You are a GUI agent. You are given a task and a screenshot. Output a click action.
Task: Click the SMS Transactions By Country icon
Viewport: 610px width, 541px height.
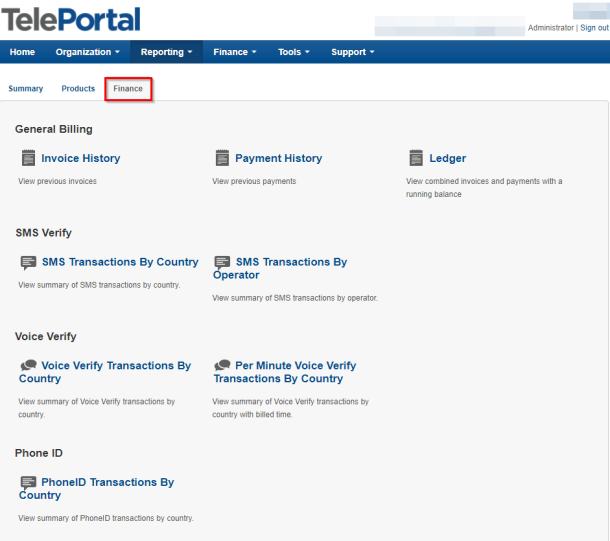pos(28,262)
